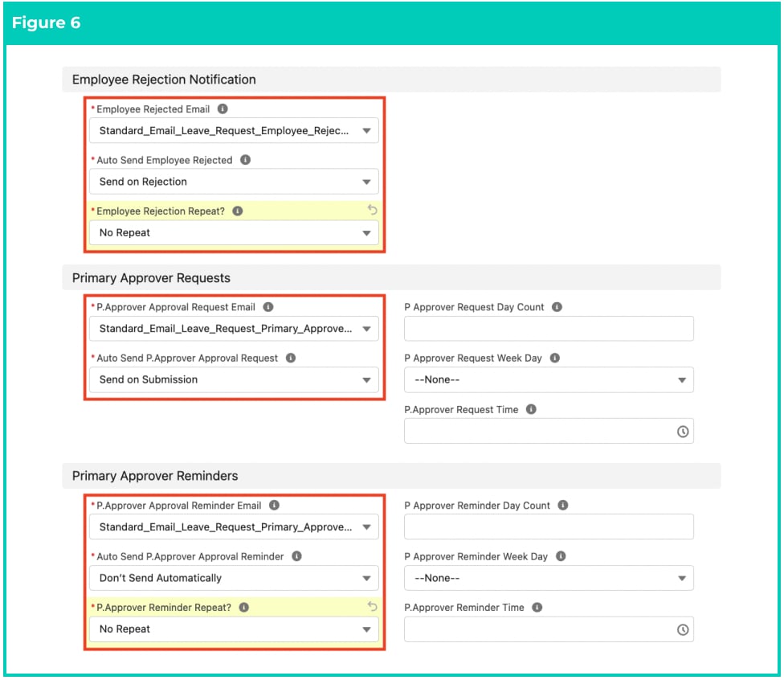Open P.Approver Reminder Repeat dropdown
This screenshot has width=784, height=680.
pyautogui.click(x=234, y=629)
